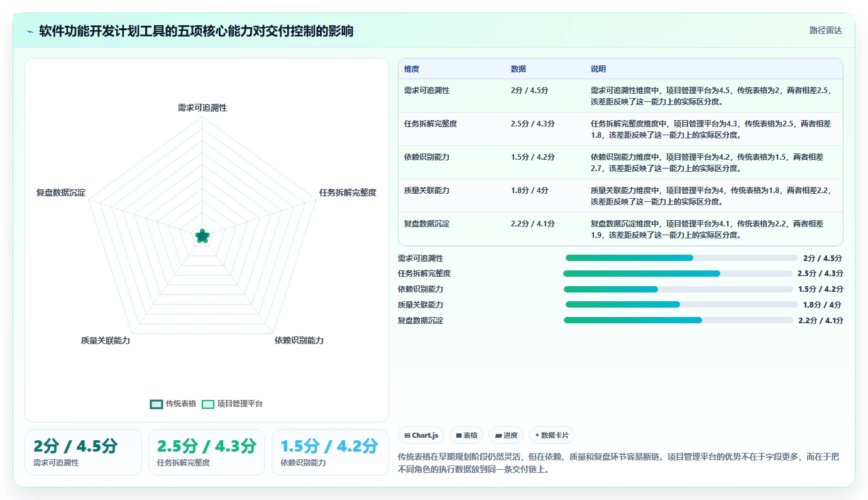This screenshot has width=868, height=500.
Task: Click the lightning icon beside the title
Action: pos(30,31)
